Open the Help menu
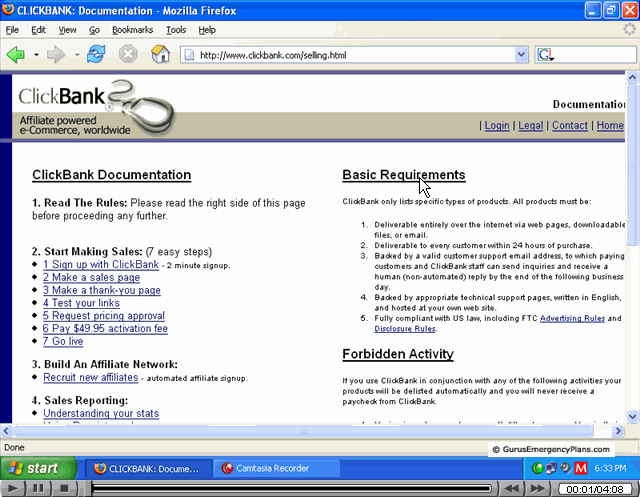The height and width of the screenshot is (497, 640). [x=207, y=30]
